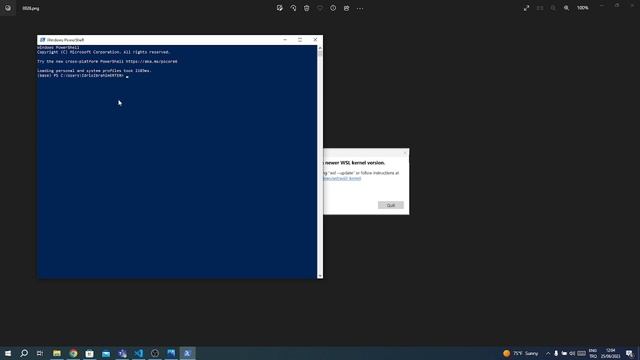Open Visual Studio Code from the taskbar

[x=139, y=353]
